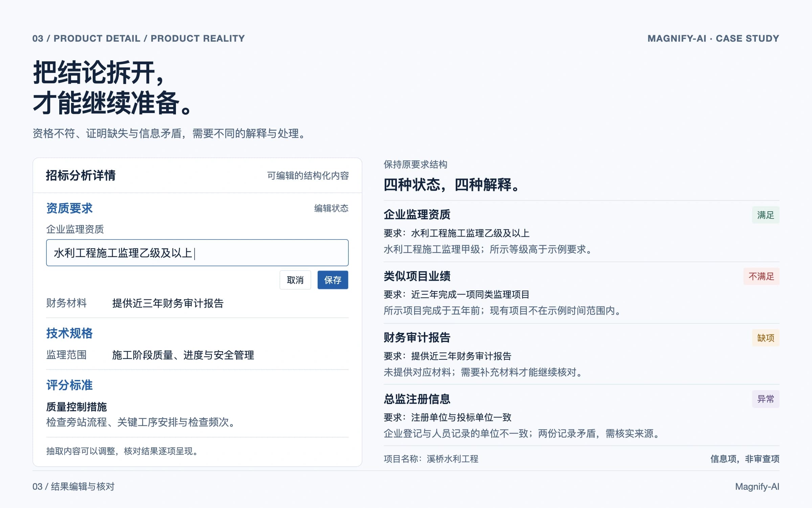This screenshot has width=812, height=508.
Task: Click 信息项,非审查项 text
Action: pos(745,459)
